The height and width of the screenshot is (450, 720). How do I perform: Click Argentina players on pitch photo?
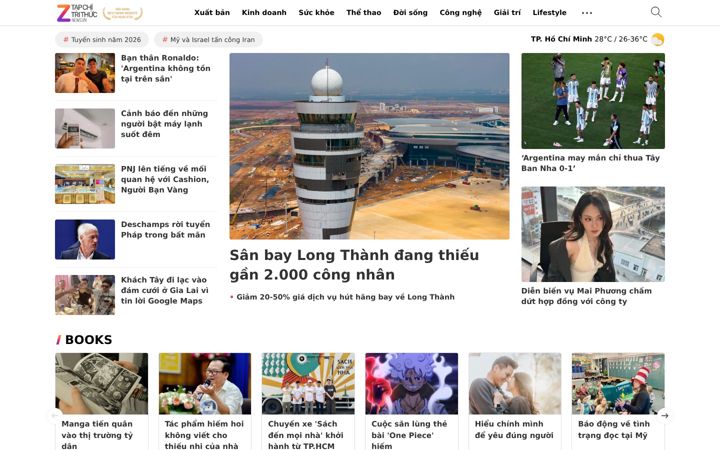(593, 101)
